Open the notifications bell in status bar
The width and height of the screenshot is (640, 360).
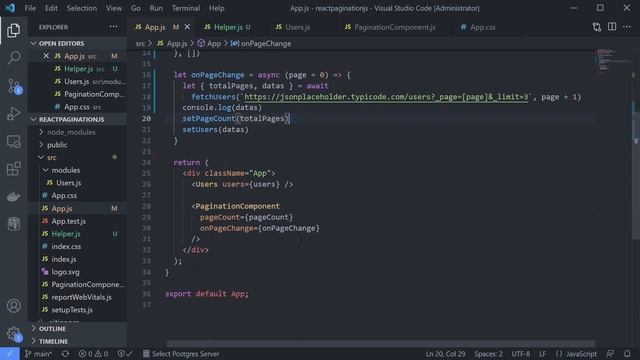(x=627, y=354)
